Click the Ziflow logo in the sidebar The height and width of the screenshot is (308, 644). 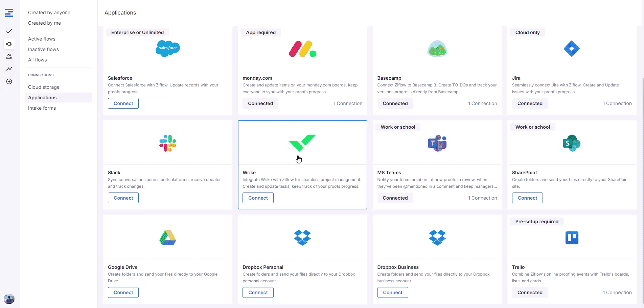tap(9, 13)
